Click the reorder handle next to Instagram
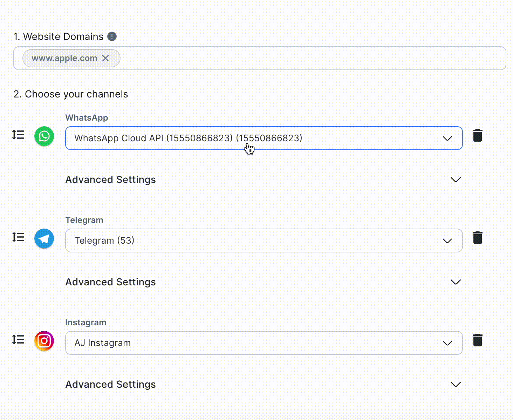This screenshot has height=420, width=513. point(18,339)
